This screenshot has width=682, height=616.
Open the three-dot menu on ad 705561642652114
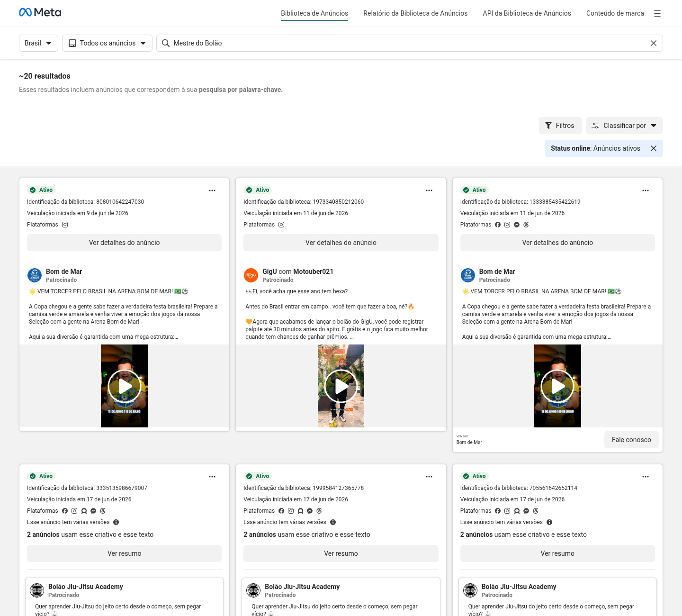646,477
